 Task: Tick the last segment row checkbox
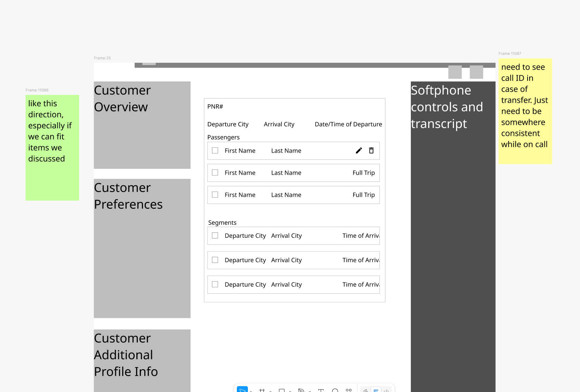(x=215, y=284)
